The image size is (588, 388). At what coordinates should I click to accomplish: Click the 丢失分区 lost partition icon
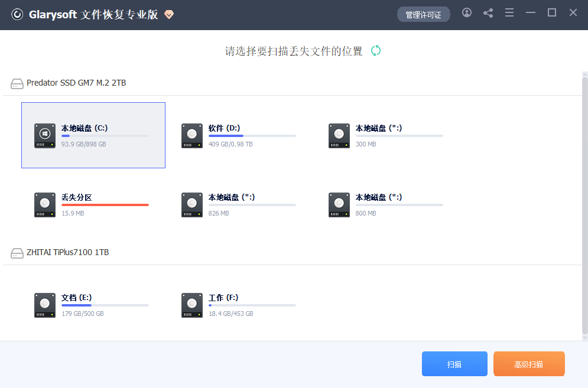point(45,204)
